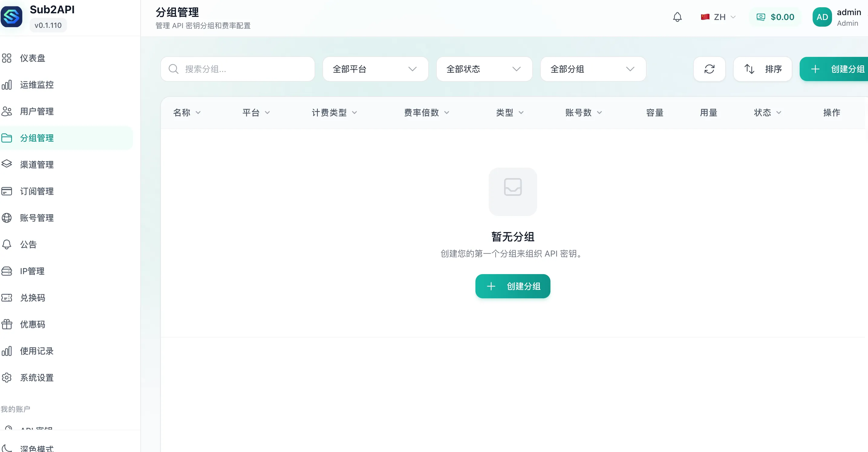Open 渠道管理 sidebar item
868x452 pixels.
[x=36, y=165]
